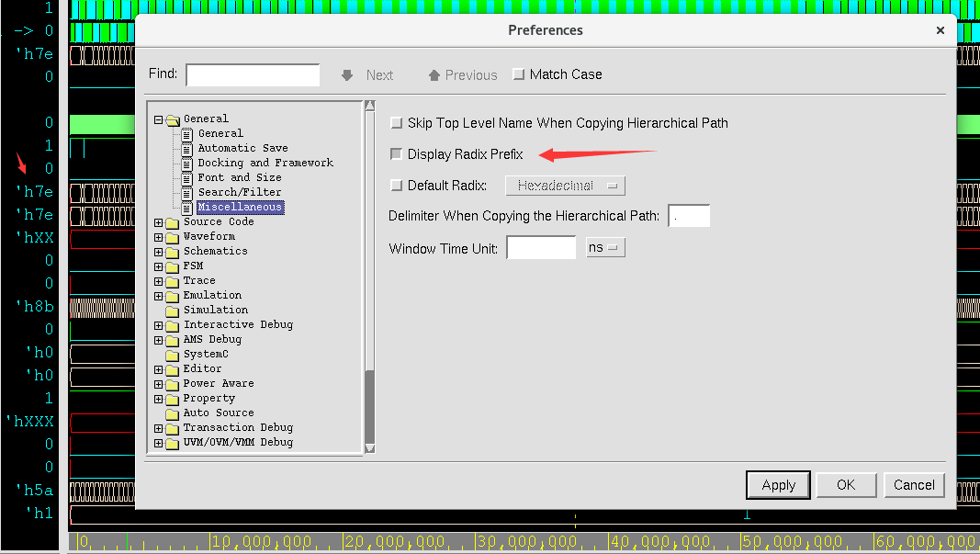Click the Font and Size page icon
Screen dimensions: 980x554
[187, 177]
